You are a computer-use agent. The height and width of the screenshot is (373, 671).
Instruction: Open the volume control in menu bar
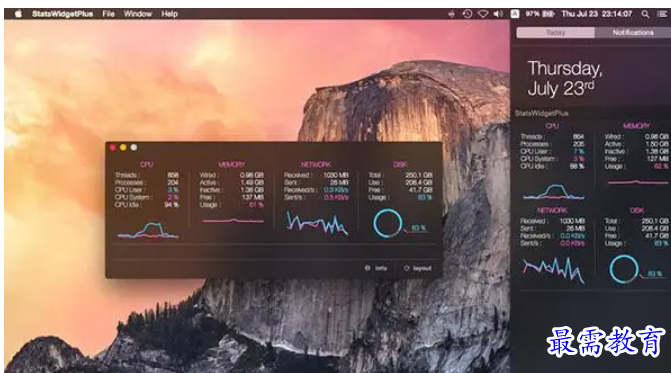[498, 14]
